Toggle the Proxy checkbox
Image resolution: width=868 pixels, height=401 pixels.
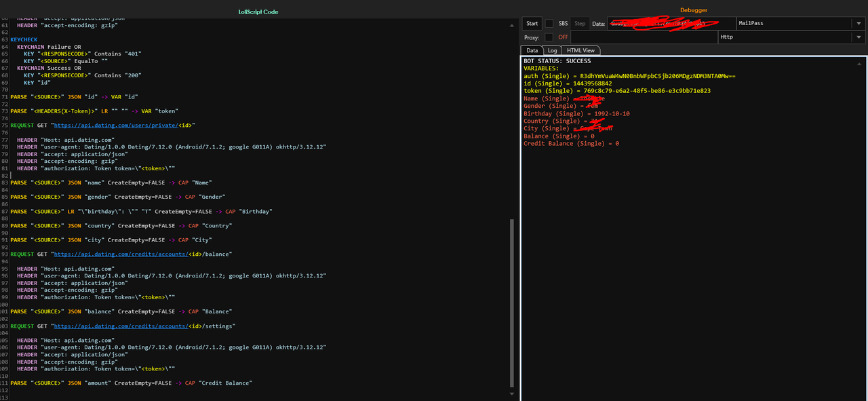pos(549,37)
